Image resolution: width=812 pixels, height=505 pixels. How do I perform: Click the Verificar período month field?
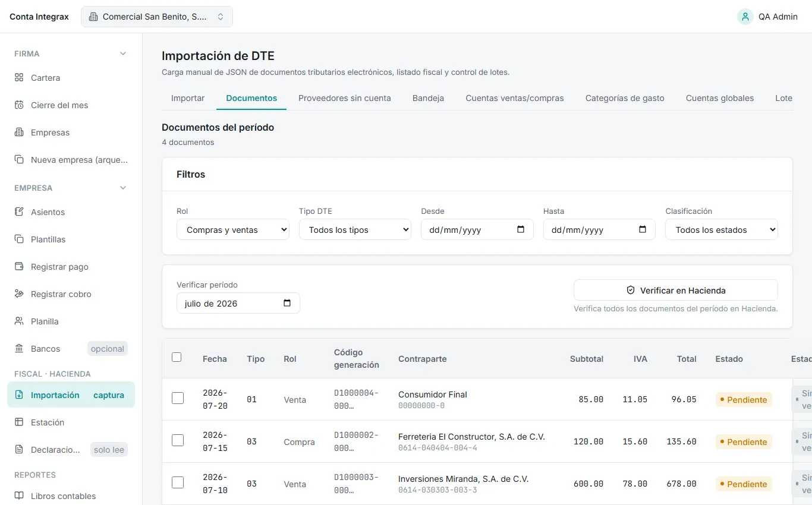pos(238,303)
